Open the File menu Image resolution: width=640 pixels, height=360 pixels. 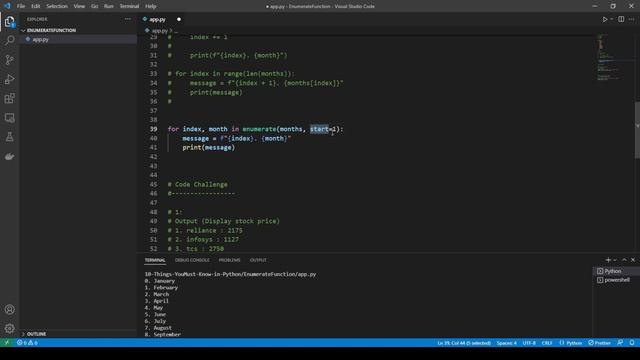[21, 6]
